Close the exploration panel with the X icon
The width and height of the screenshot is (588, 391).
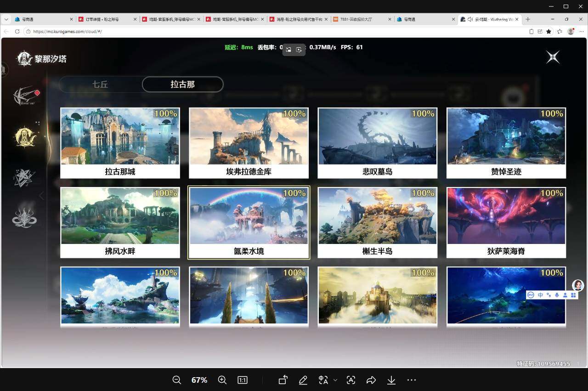(x=553, y=57)
